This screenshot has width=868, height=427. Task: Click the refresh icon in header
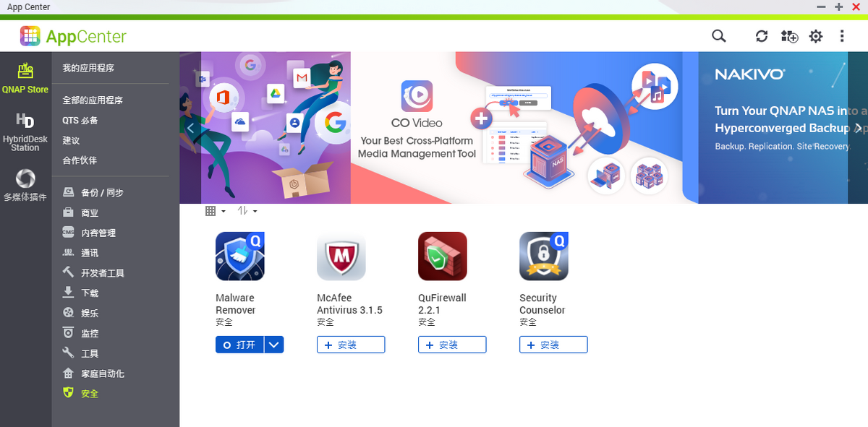[x=762, y=36]
